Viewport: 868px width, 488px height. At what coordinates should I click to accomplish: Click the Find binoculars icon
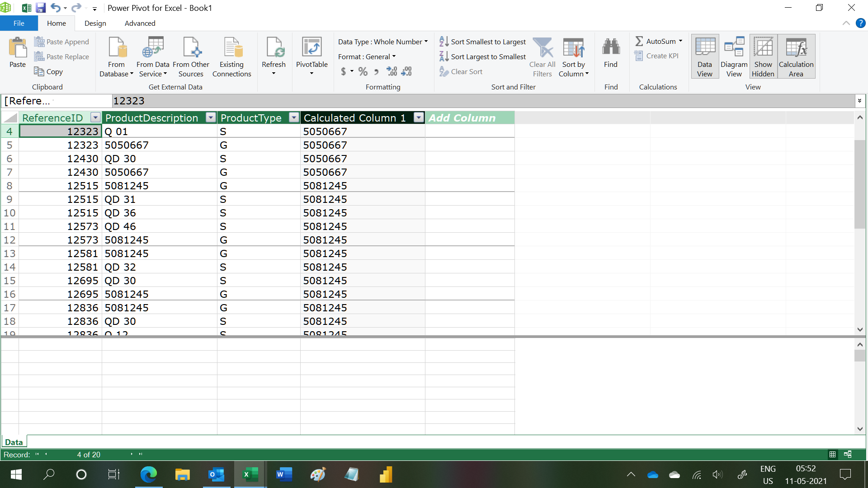611,47
